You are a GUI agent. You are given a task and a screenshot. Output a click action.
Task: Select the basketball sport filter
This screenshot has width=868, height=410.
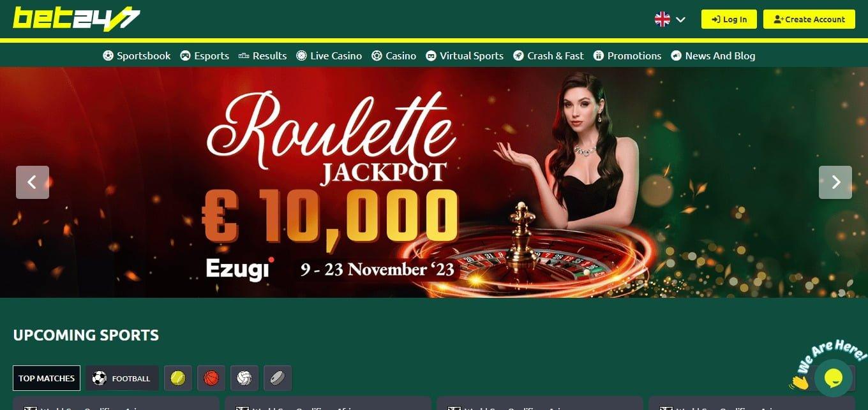point(211,378)
